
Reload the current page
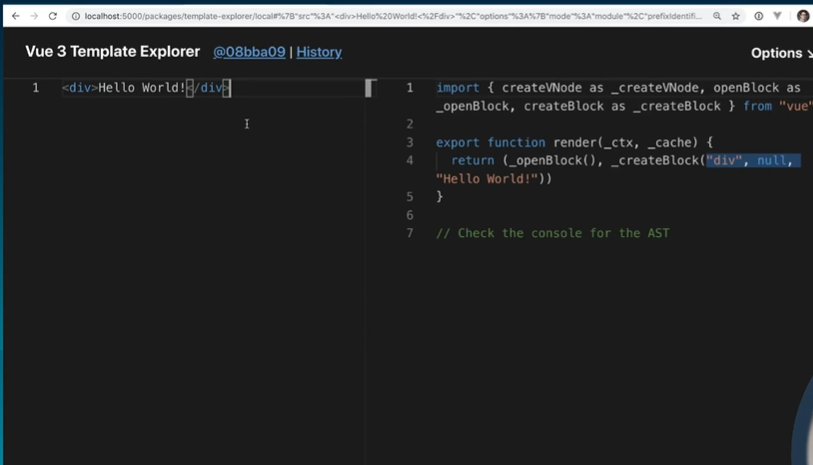click(53, 16)
